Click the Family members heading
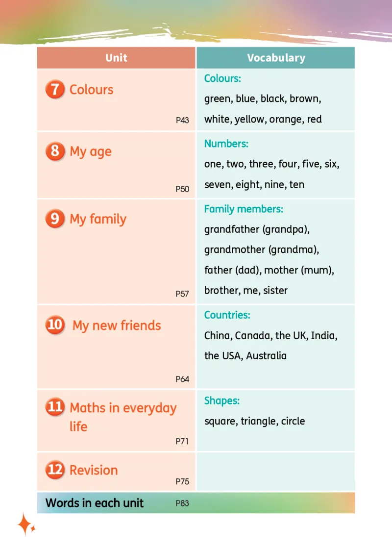This screenshot has width=392, height=549. coord(244,209)
